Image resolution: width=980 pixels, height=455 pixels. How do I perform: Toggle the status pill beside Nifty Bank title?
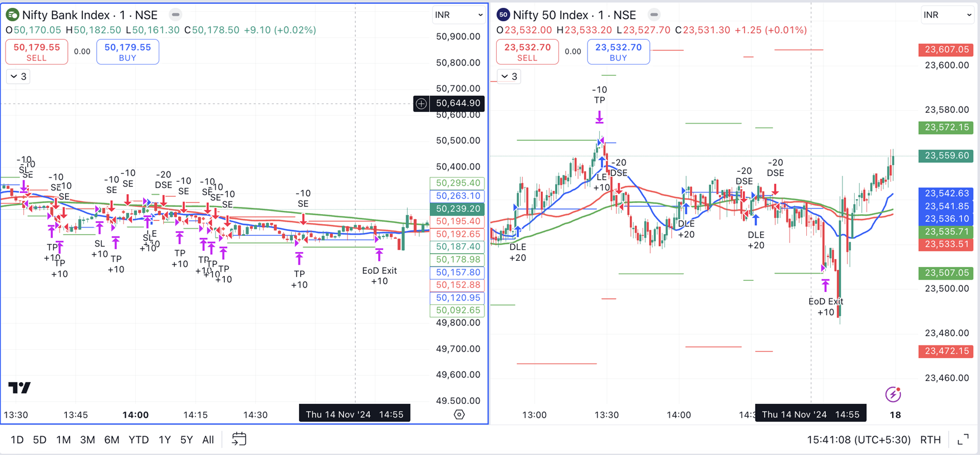[x=175, y=15]
